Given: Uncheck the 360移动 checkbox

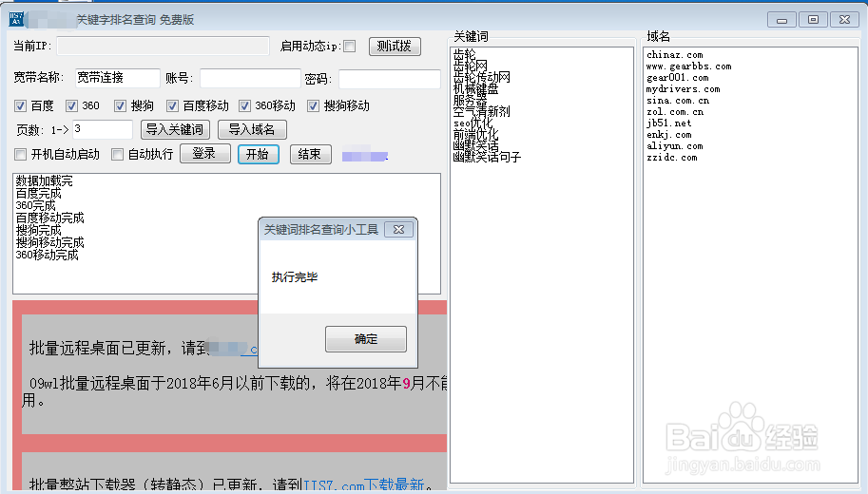Looking at the screenshot, I should click(x=244, y=105).
